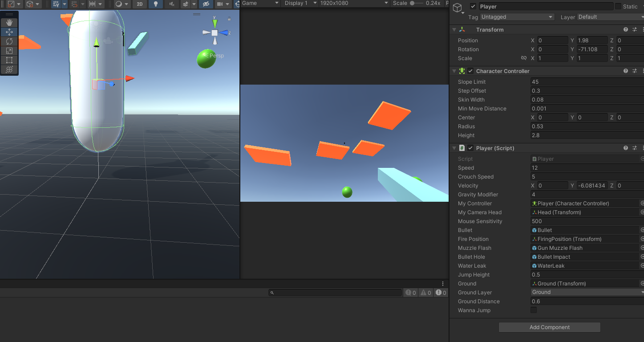Open the Game view mode dropdown
Screen dimensions: 644x342
pyautogui.click(x=260, y=3)
